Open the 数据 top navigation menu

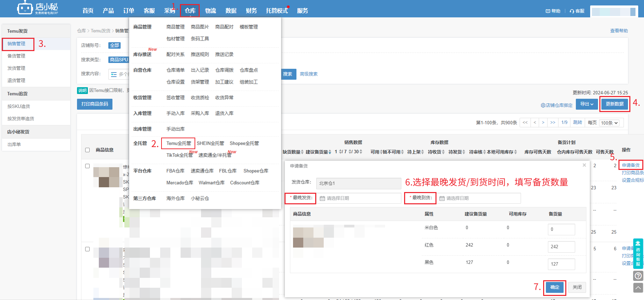point(231,11)
